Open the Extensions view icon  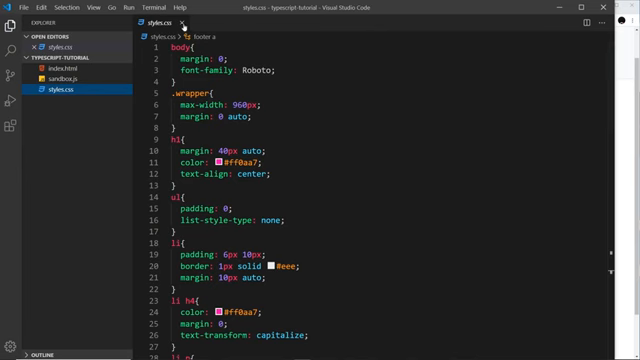click(10, 126)
